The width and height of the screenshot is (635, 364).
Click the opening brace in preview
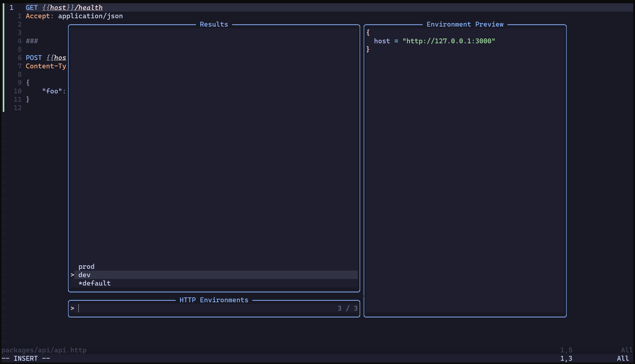click(x=368, y=32)
